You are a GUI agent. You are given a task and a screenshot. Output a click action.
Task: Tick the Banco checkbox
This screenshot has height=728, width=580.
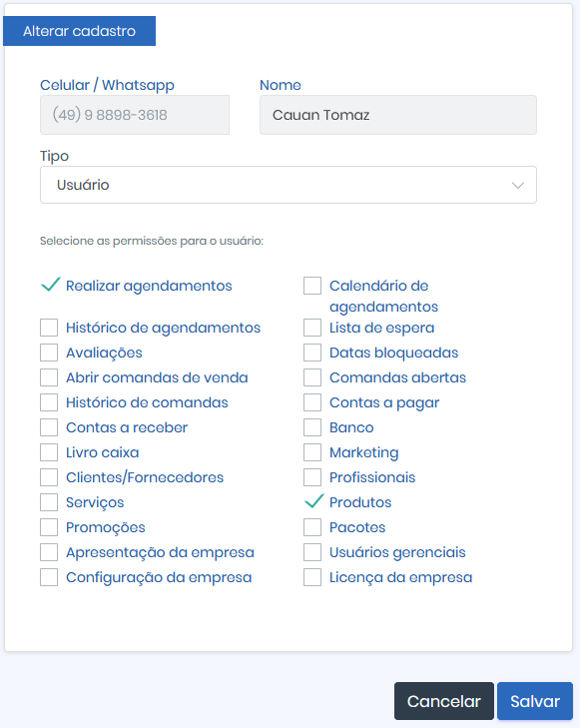[312, 427]
